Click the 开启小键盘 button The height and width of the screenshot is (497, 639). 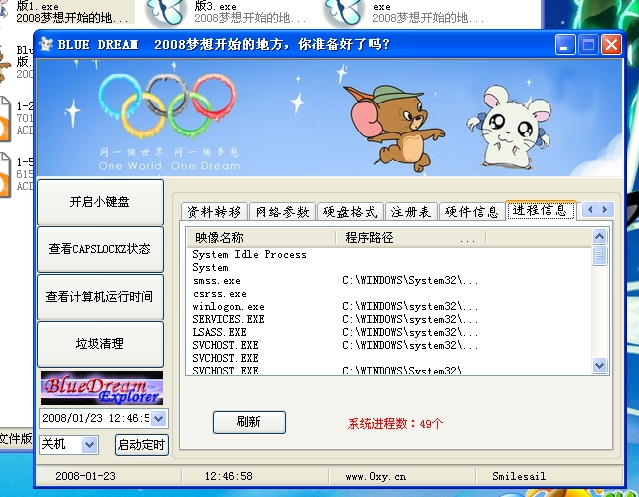click(x=100, y=202)
